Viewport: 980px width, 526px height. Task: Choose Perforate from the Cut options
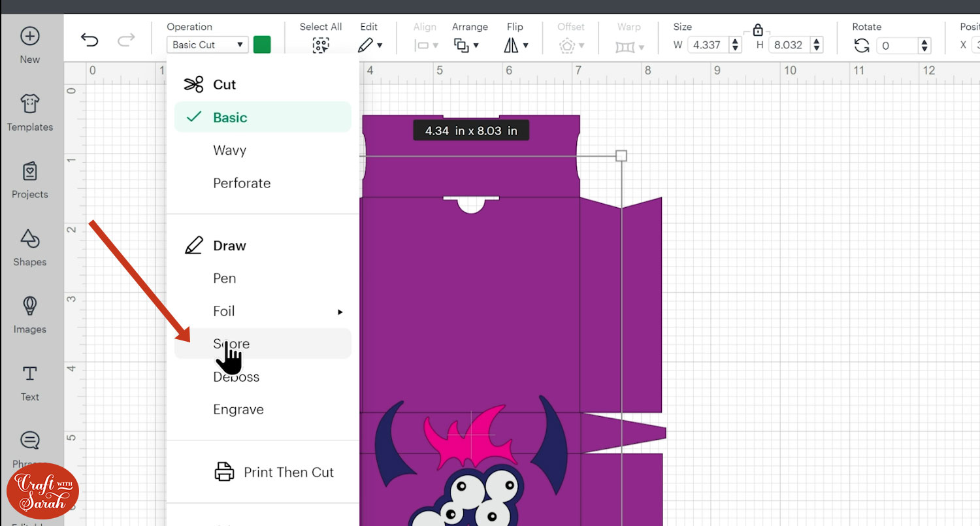coord(242,183)
